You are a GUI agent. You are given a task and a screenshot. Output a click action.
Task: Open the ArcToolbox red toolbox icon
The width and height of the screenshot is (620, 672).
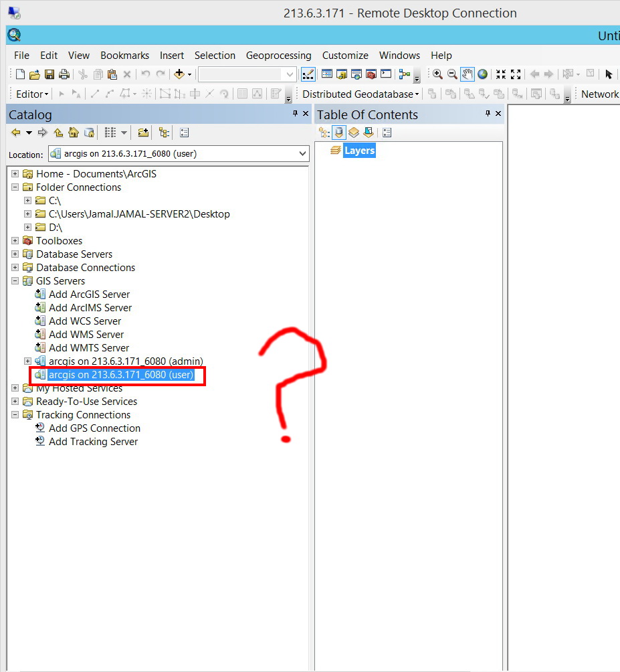pos(371,74)
